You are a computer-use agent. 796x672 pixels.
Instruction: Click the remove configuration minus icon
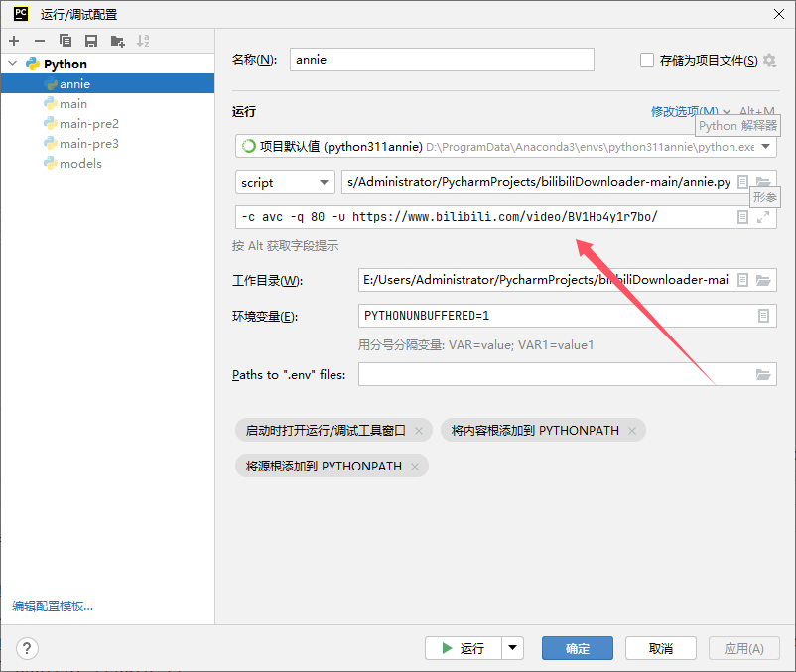pos(40,41)
